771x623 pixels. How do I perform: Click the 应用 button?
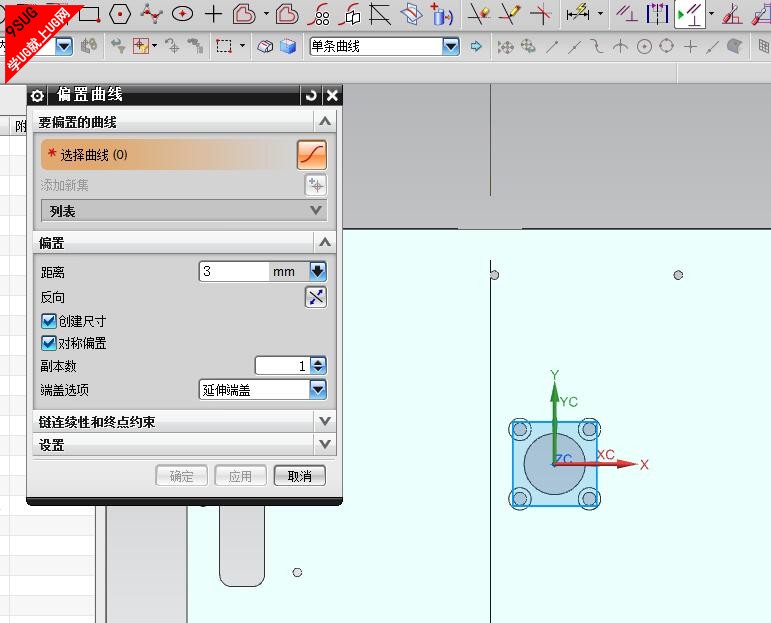coord(240,475)
